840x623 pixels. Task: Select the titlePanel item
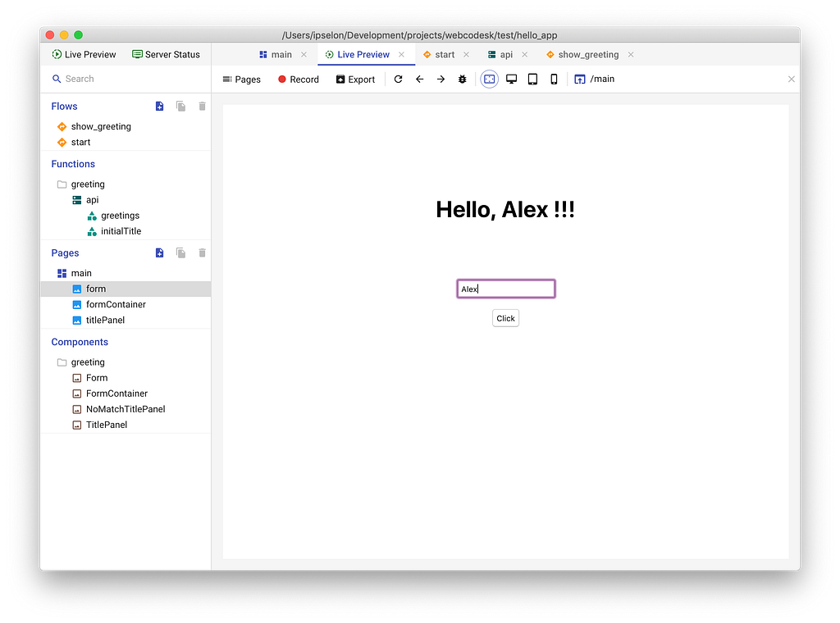coord(106,320)
